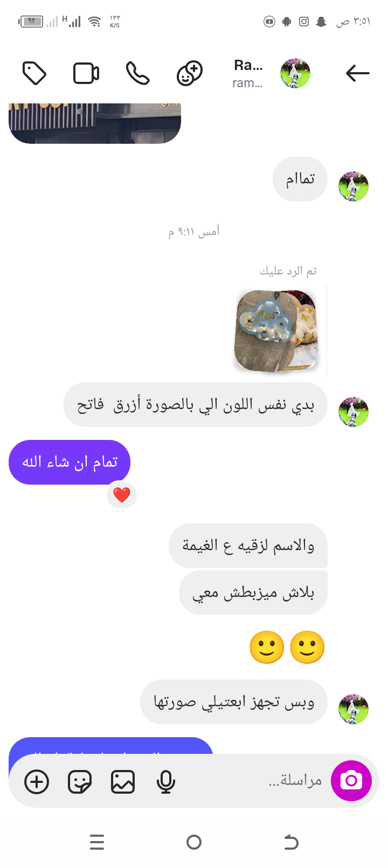Open the partial image at the top
Image resolution: width=388 pixels, height=868 pixels.
tap(95, 123)
